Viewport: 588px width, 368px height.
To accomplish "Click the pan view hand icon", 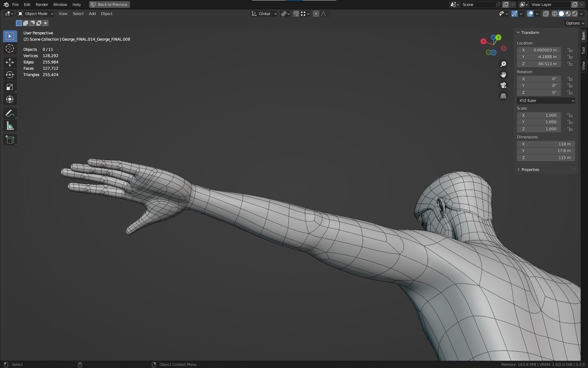I will (x=503, y=75).
